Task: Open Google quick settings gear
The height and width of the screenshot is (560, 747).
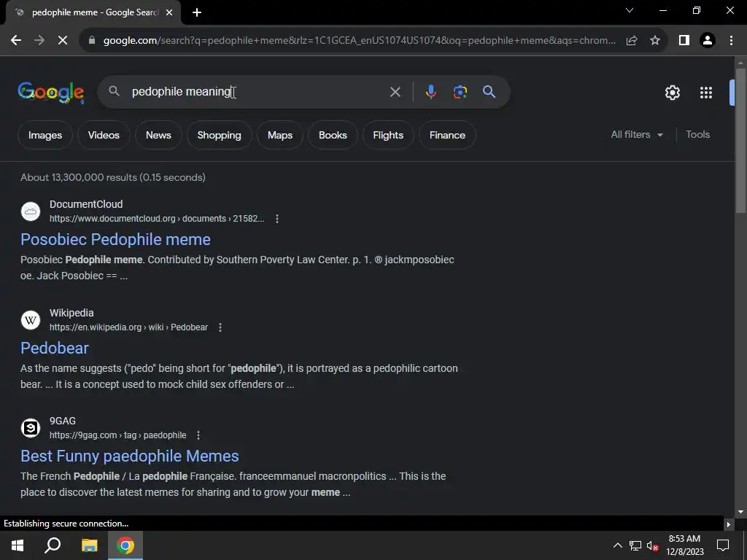Action: click(672, 93)
